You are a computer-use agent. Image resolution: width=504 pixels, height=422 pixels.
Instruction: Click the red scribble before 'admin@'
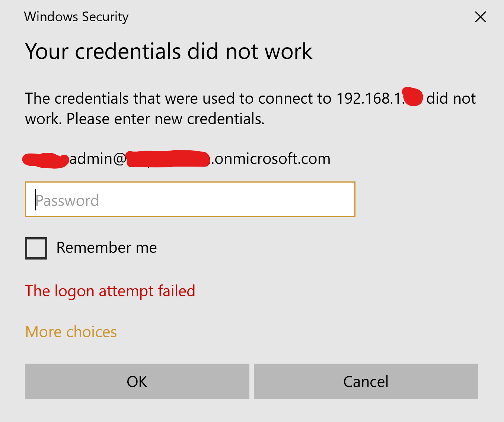45,160
